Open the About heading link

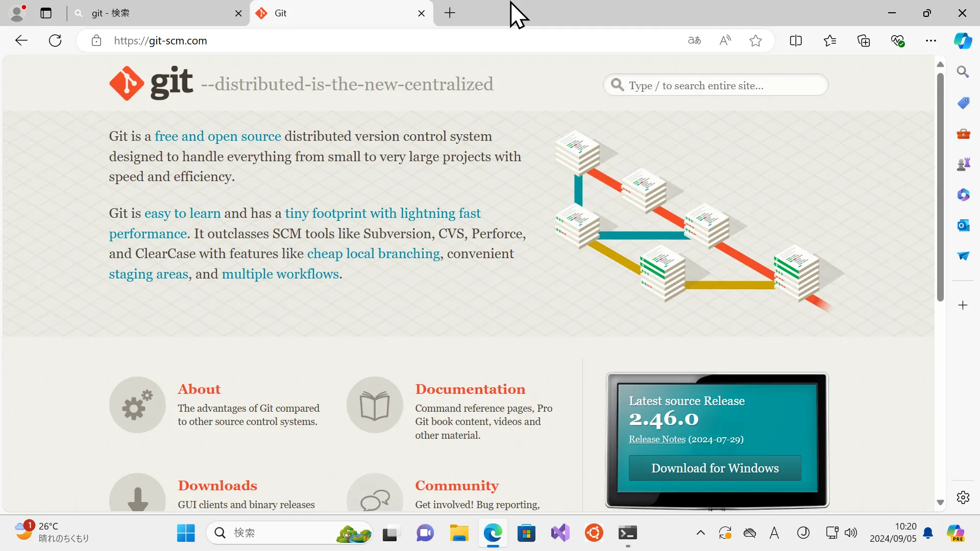click(199, 389)
